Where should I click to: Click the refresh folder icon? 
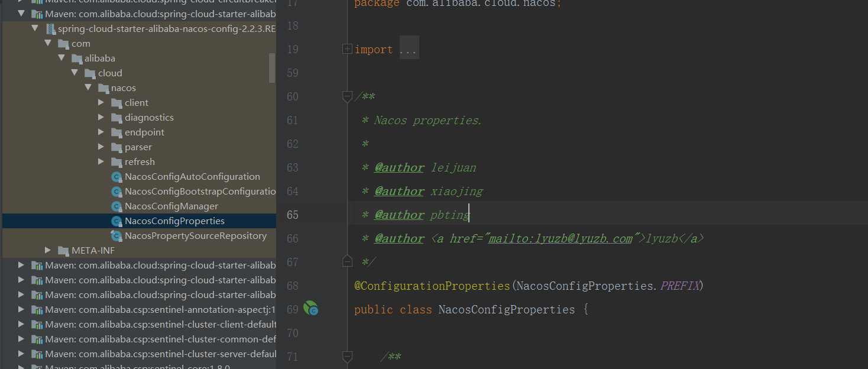click(116, 162)
